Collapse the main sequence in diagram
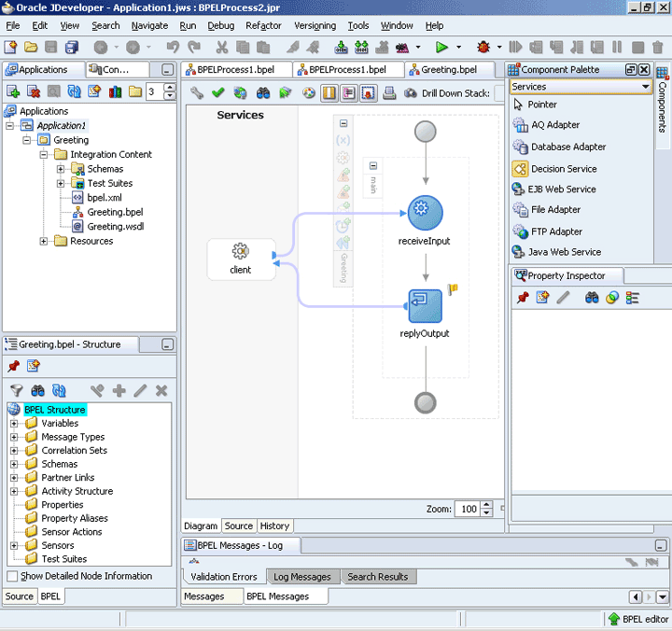The height and width of the screenshot is (631, 672). coord(372,166)
